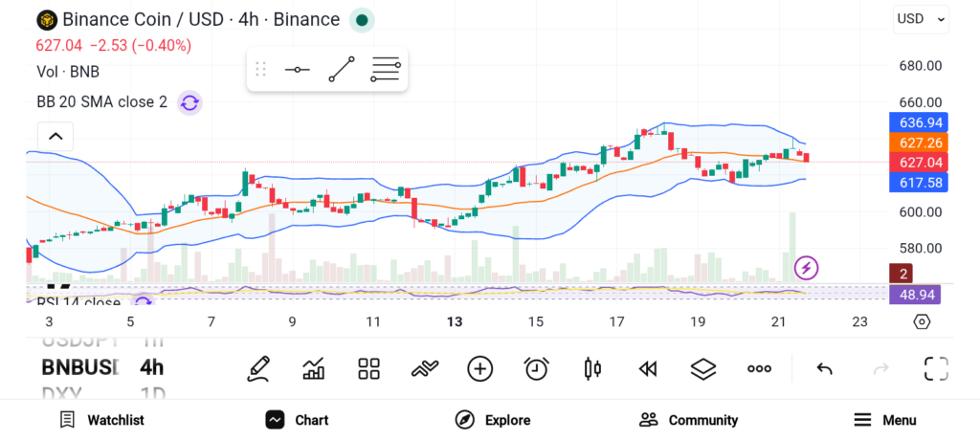Undo the last chart action
The image size is (980, 441).
[824, 368]
